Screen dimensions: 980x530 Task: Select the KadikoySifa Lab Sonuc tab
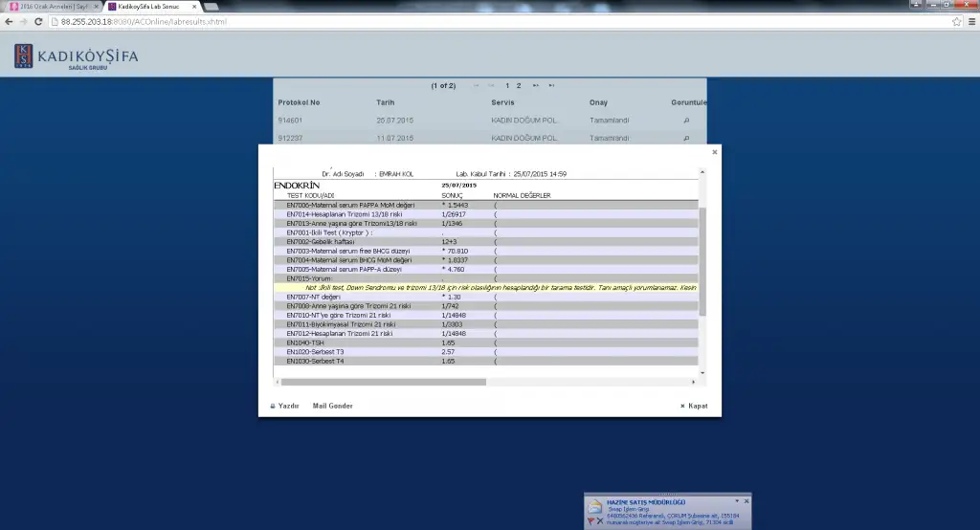click(152, 7)
